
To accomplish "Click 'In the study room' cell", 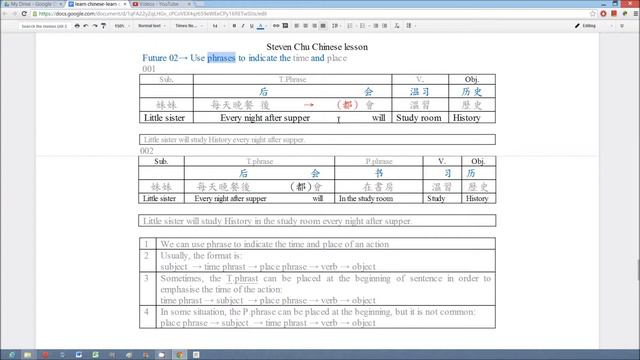I will (x=378, y=198).
